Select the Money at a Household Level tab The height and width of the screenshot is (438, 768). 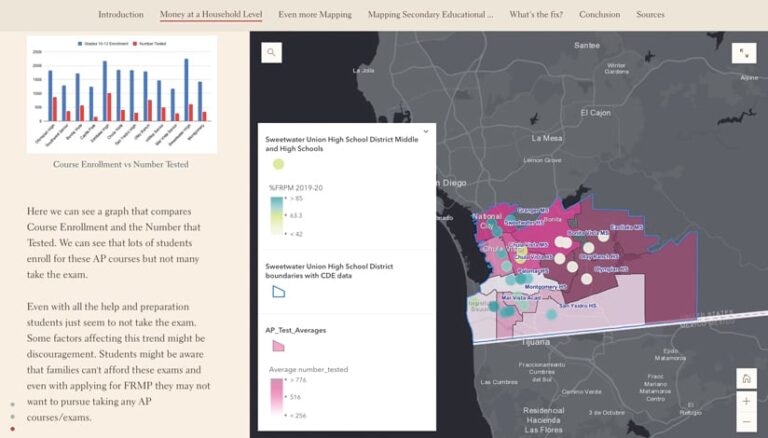(x=210, y=15)
